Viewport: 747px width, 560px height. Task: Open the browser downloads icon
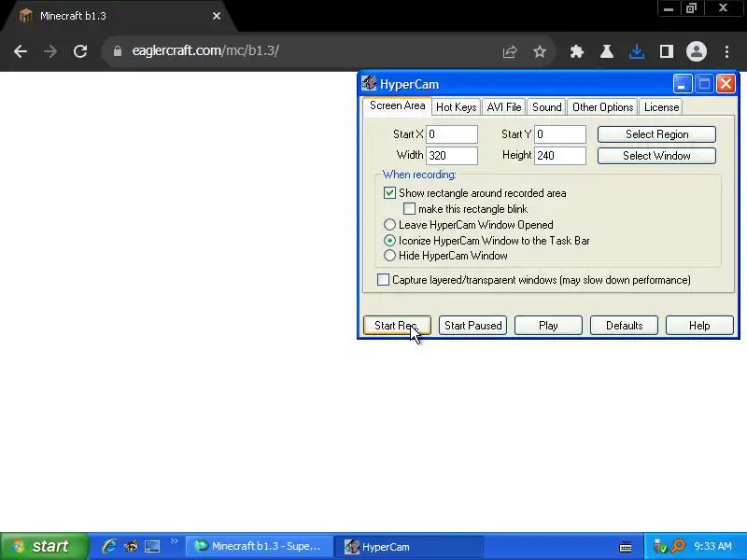point(637,51)
